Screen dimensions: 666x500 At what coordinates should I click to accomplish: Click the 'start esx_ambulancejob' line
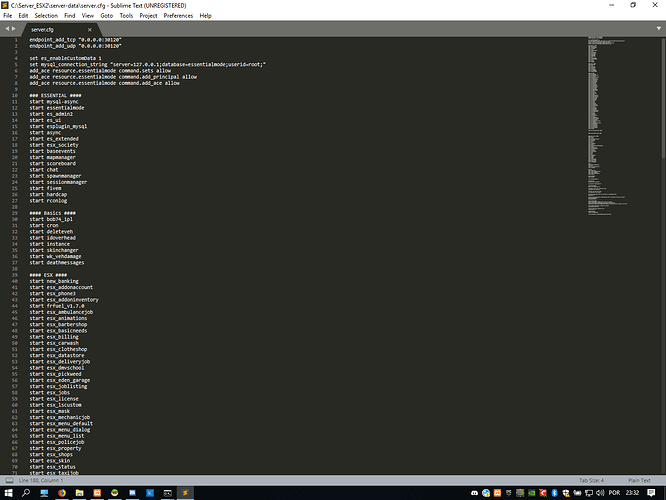(61, 312)
